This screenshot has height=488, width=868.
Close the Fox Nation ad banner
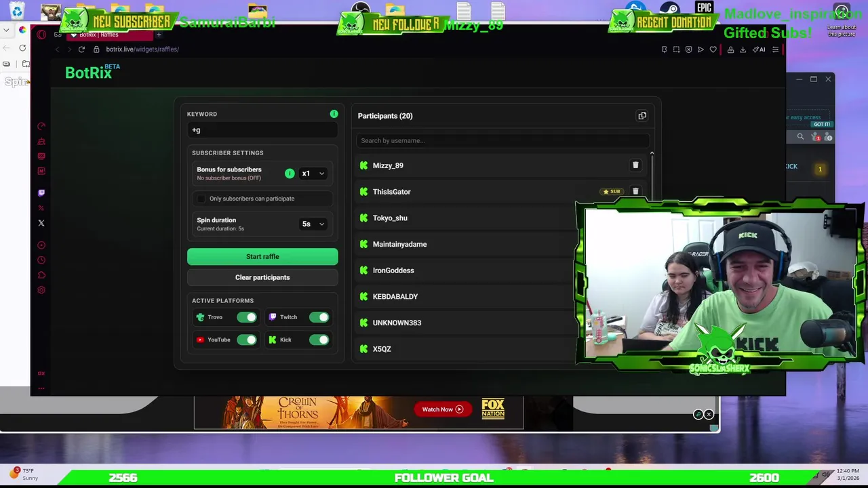709,414
